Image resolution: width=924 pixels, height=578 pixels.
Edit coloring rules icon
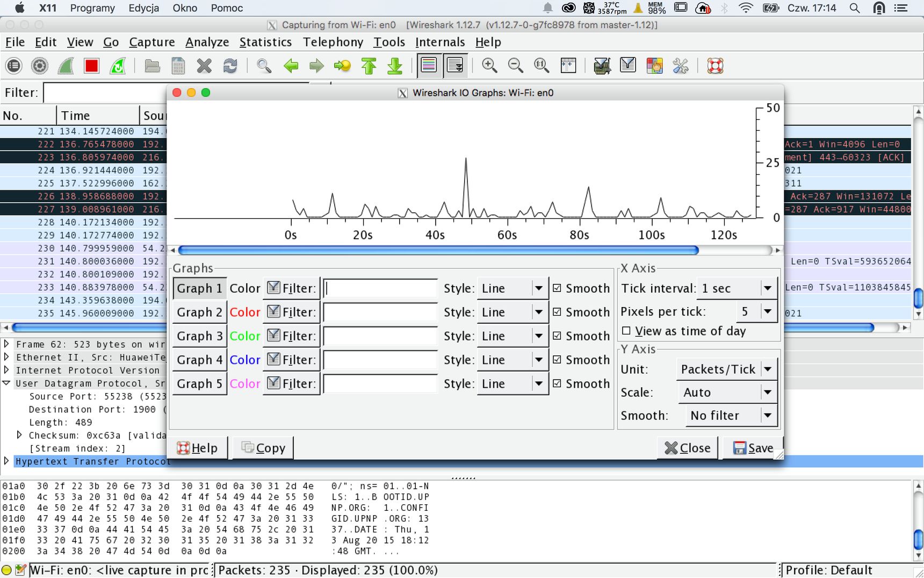click(654, 66)
